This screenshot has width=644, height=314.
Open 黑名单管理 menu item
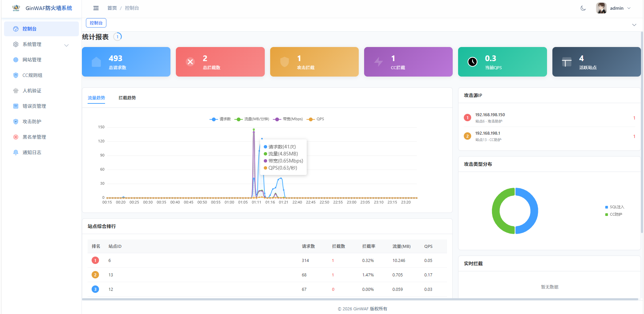coord(41,137)
